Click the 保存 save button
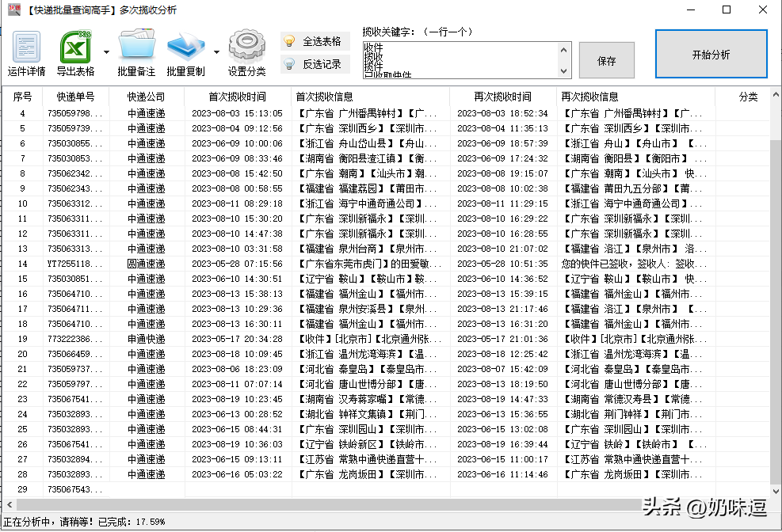Image resolution: width=782 pixels, height=532 pixels. tap(606, 59)
